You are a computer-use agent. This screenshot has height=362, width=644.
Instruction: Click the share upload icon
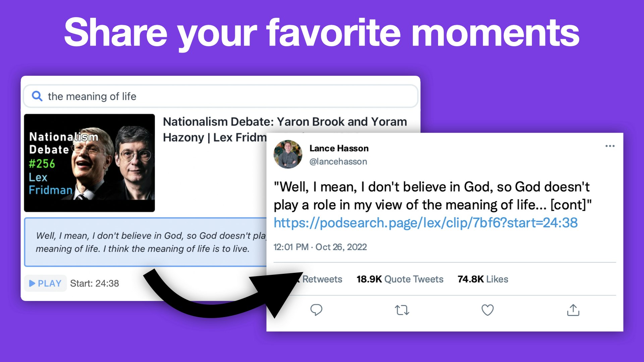pyautogui.click(x=573, y=310)
